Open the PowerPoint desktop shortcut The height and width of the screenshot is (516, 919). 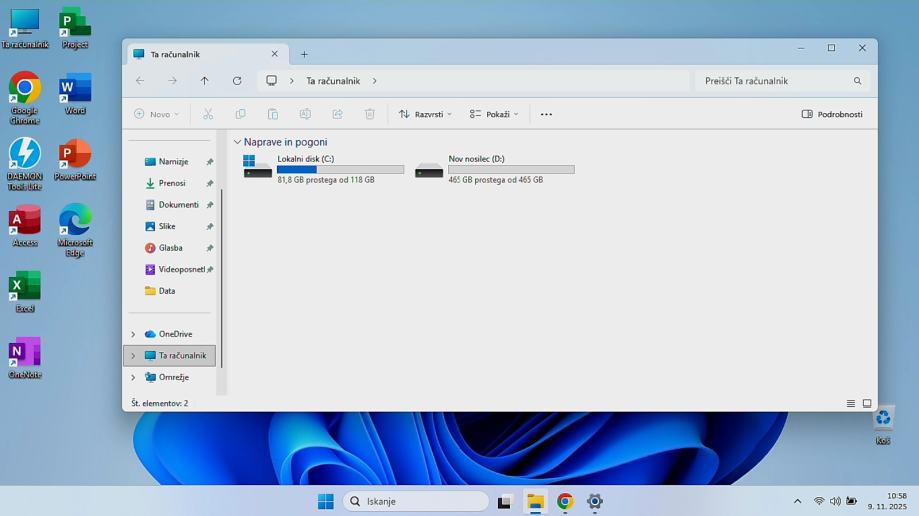(75, 159)
